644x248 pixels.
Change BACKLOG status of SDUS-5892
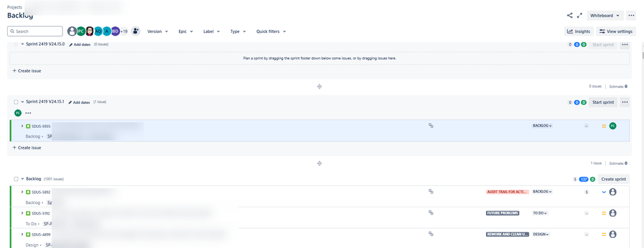pyautogui.click(x=542, y=192)
